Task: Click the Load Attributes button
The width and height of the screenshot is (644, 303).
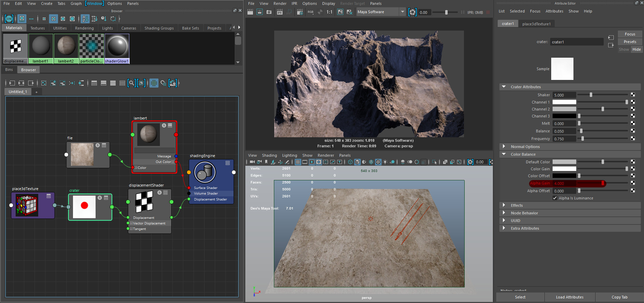Action: (x=570, y=297)
